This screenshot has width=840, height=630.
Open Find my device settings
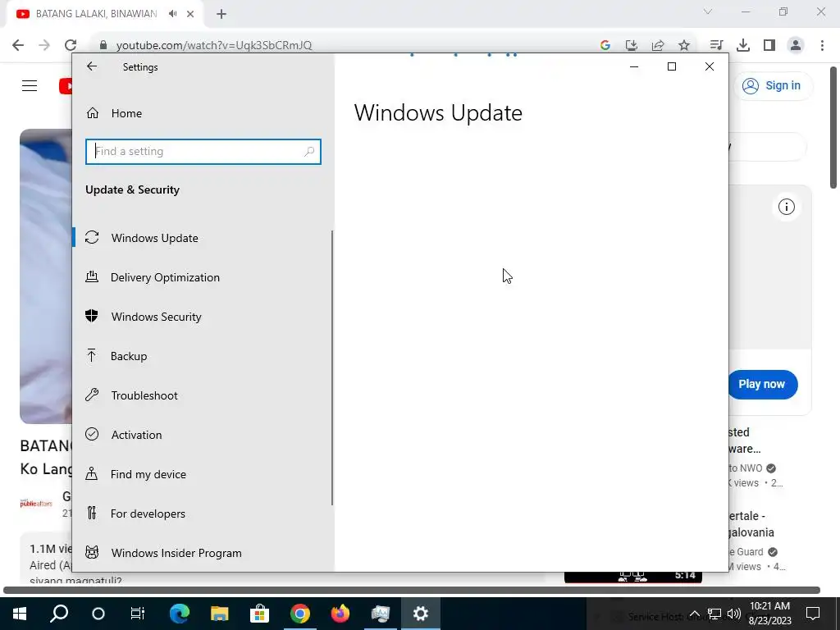(203, 474)
